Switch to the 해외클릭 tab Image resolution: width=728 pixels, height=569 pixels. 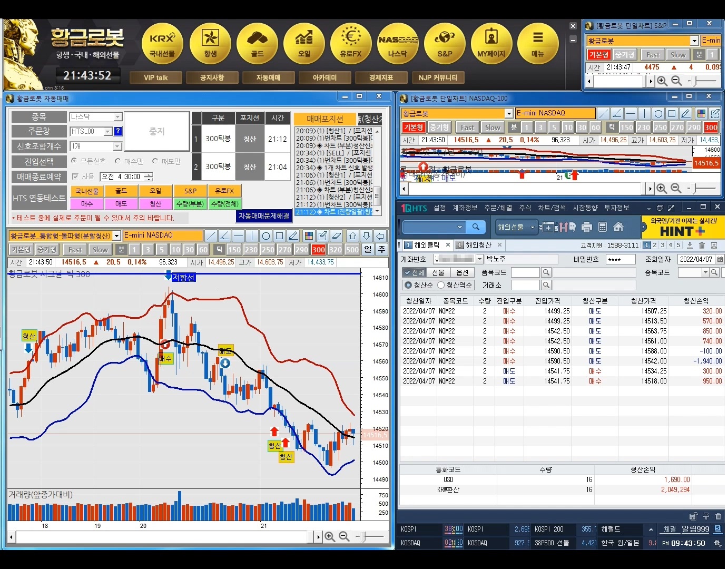tap(427, 245)
